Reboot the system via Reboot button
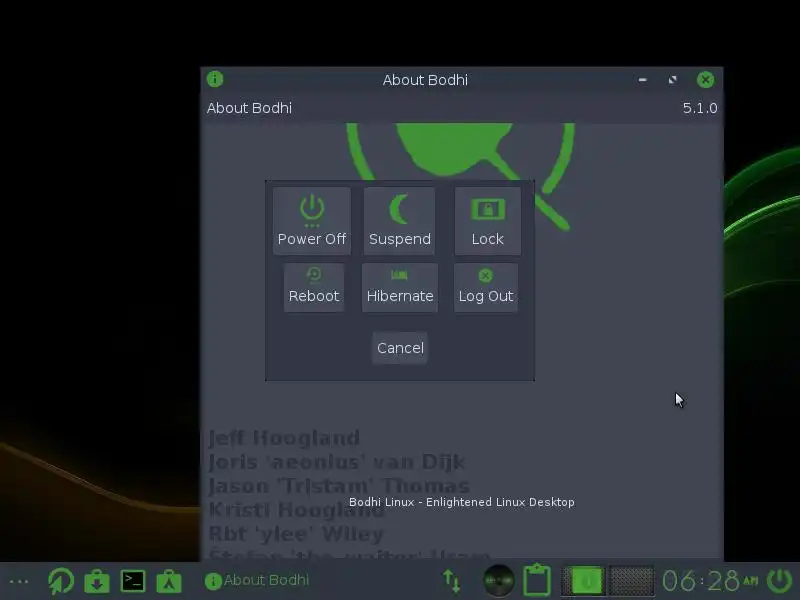 314,287
